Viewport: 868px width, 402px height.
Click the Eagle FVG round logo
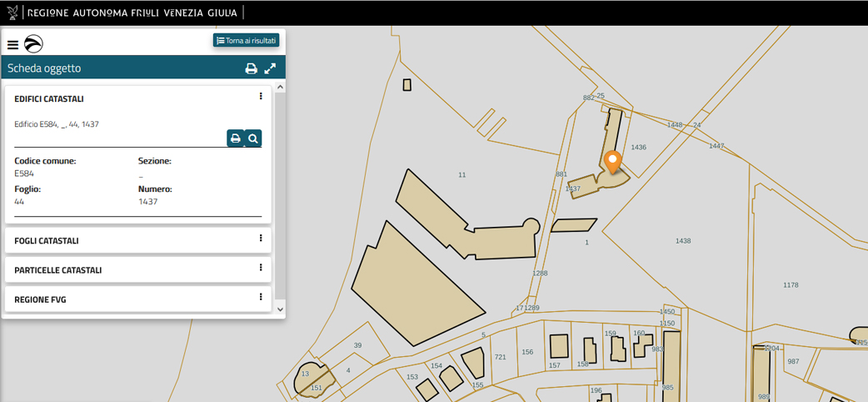point(33,44)
